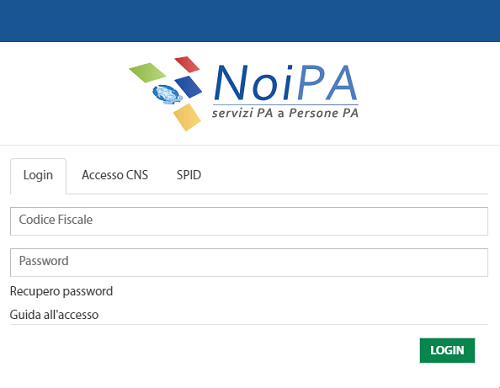Image resolution: width=500 pixels, height=388 pixels.
Task: Switch to the Accesso CNS tab
Action: click(115, 175)
